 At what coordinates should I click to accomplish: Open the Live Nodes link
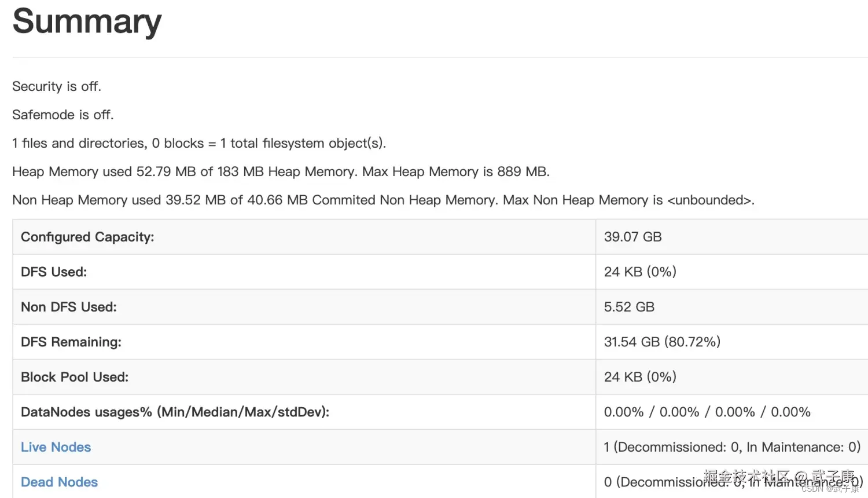[56, 447]
